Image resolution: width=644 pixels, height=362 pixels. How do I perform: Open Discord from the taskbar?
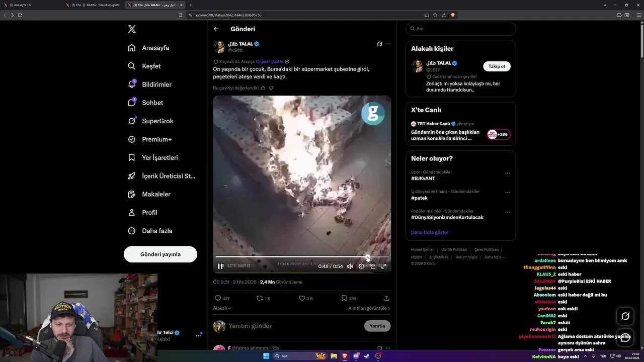pos(356,356)
